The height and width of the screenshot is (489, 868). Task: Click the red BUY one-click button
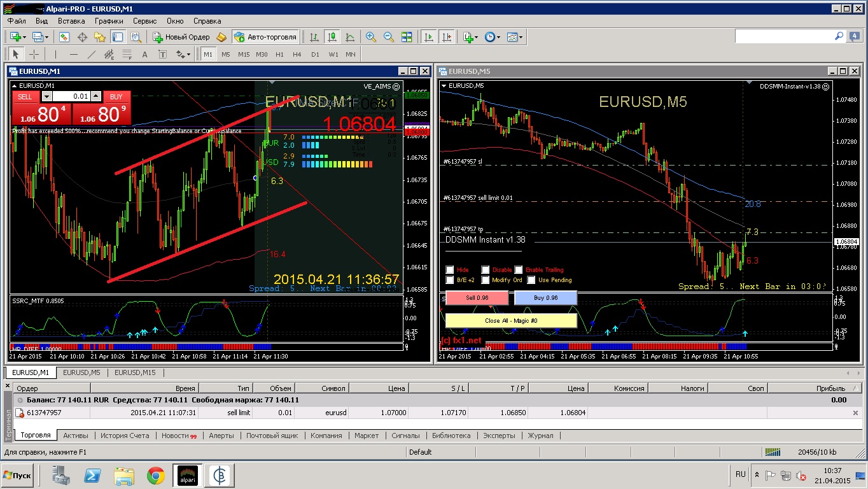coord(101,108)
